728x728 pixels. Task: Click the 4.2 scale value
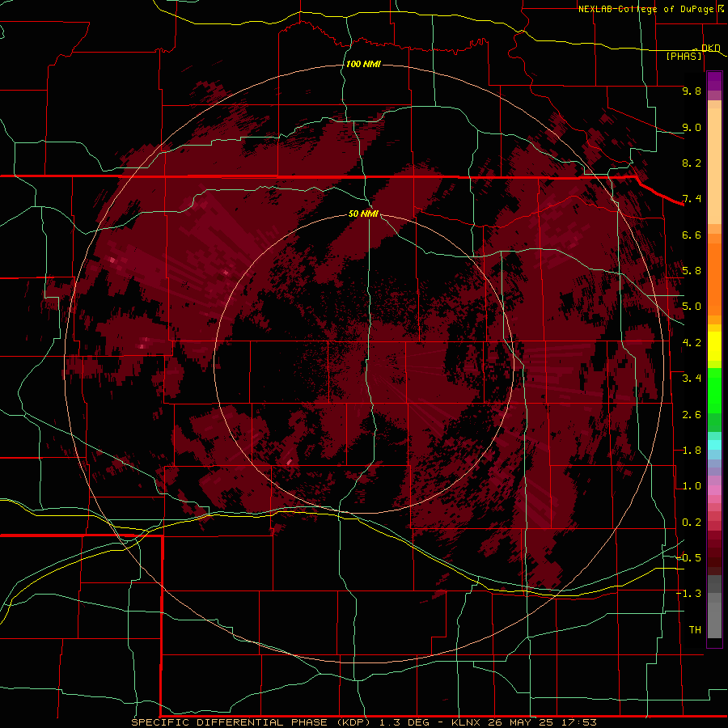coord(692,343)
